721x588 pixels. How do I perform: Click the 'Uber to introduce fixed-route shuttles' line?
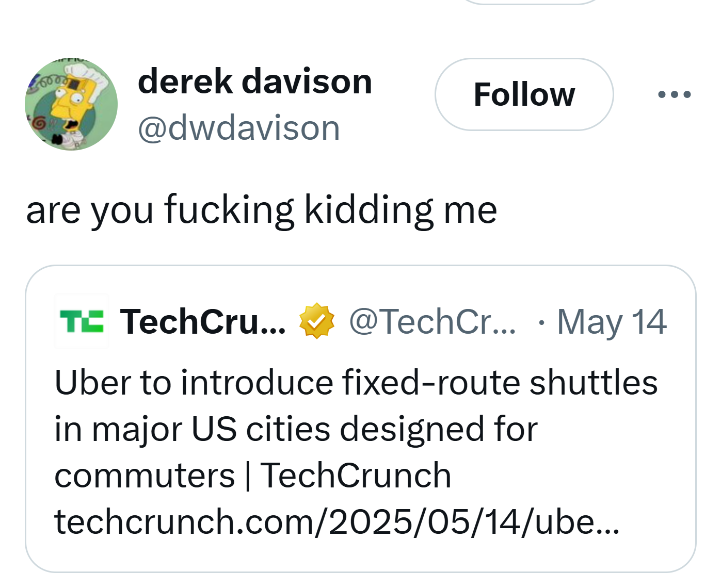point(356,383)
